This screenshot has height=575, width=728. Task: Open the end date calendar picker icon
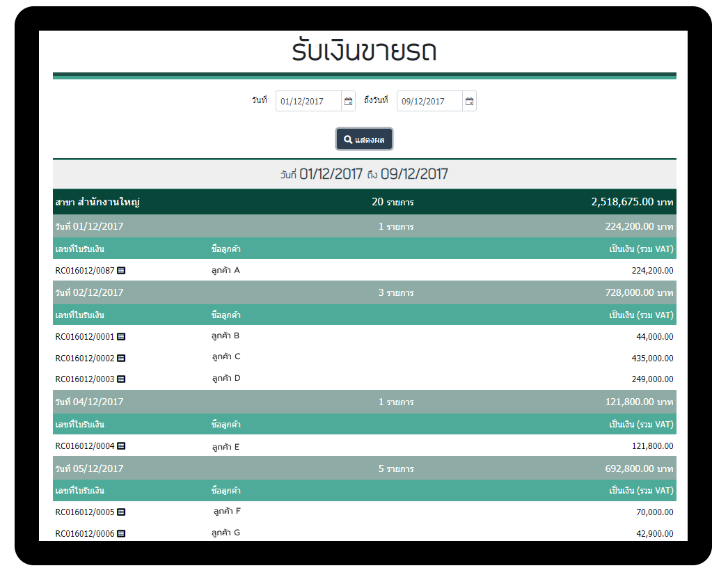pos(469,102)
